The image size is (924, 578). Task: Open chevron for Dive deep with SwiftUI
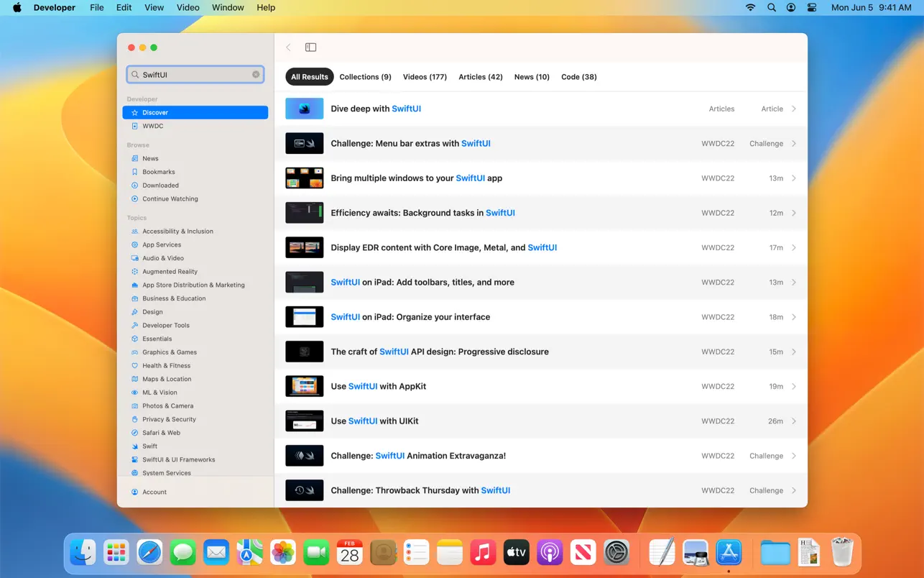click(794, 109)
